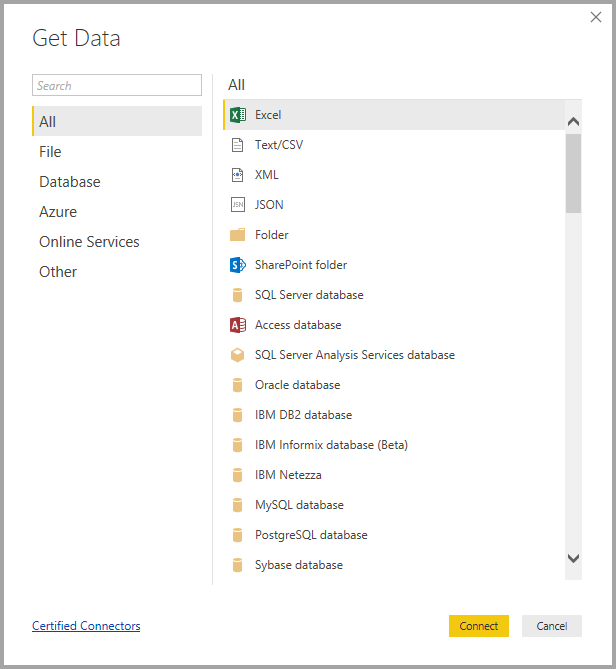
Task: Click the XML file icon
Action: pyautogui.click(x=238, y=175)
